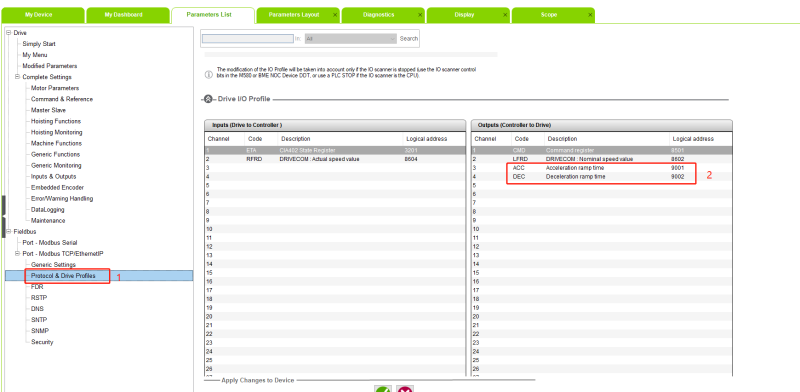Switch to the My Dashboard tab
Screen dimensions: 800x392
pos(123,15)
